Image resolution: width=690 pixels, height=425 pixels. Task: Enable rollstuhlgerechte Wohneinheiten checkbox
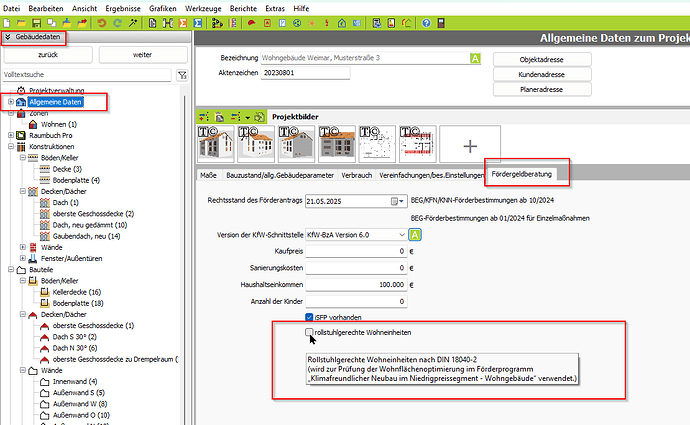point(309,331)
